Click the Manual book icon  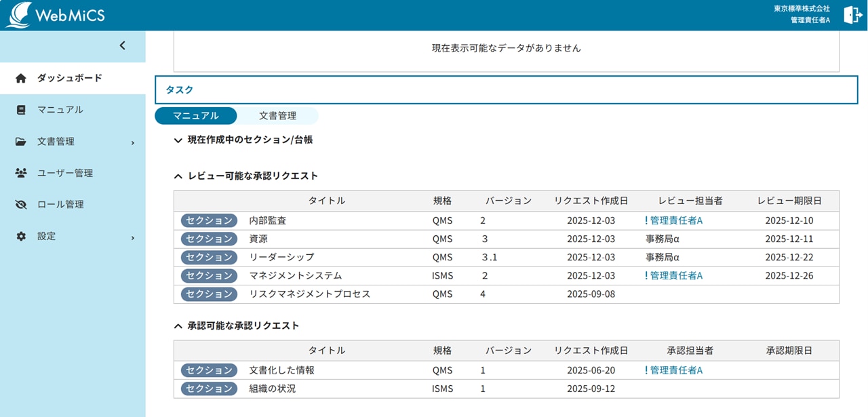coord(21,110)
